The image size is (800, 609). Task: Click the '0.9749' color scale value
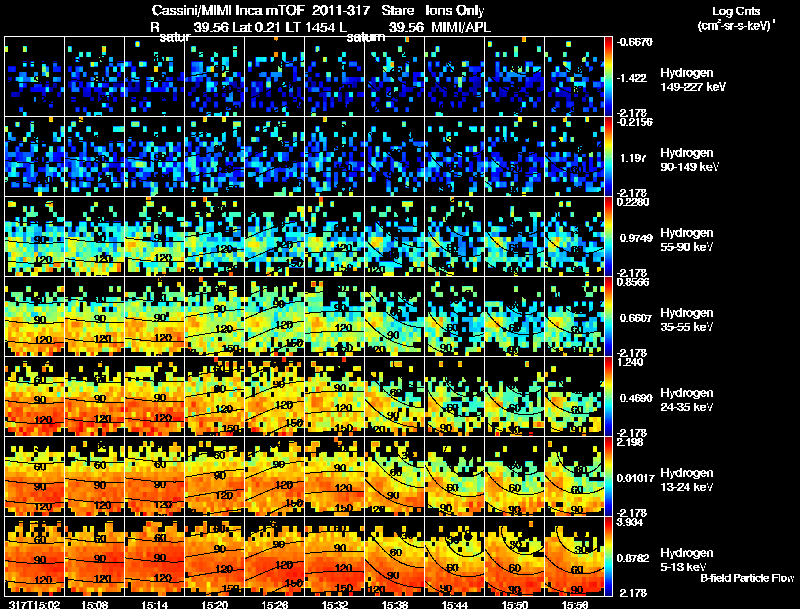point(636,238)
